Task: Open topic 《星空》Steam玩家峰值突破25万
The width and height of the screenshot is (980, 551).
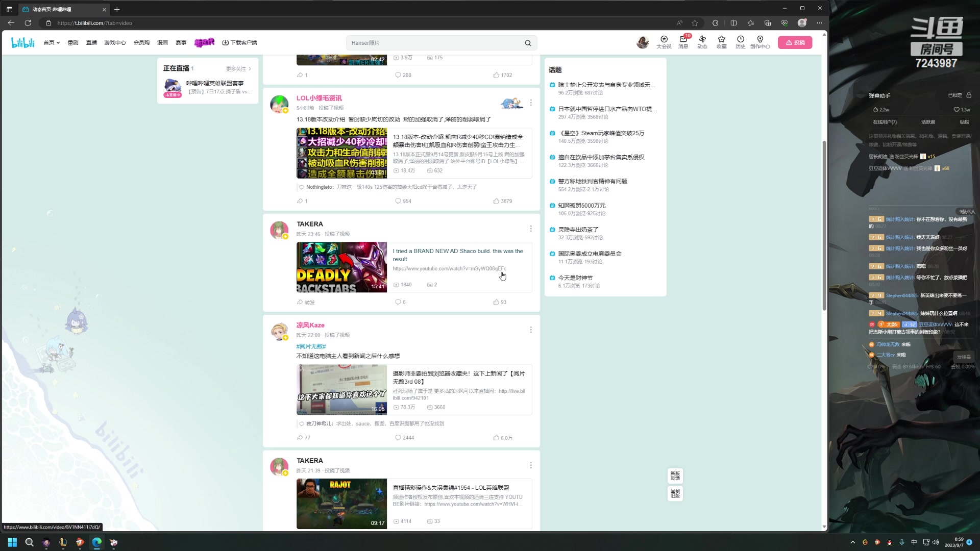Action: [602, 133]
